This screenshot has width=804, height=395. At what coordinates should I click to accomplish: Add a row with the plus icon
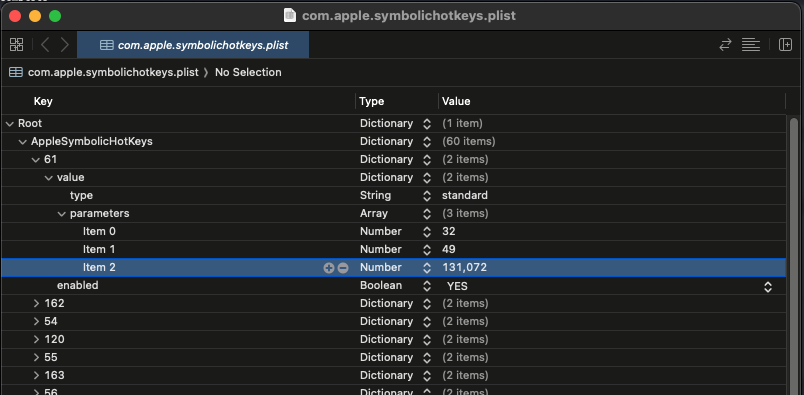(x=329, y=268)
